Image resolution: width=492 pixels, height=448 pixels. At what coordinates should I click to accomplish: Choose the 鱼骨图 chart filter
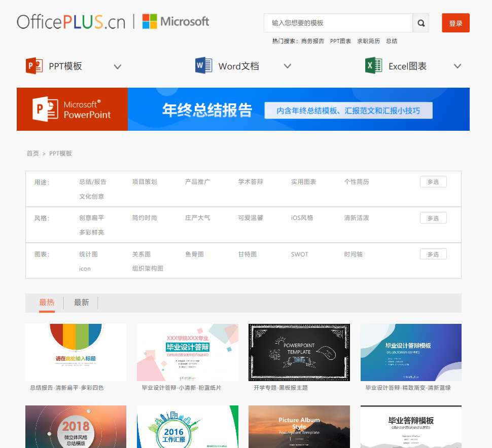194,254
